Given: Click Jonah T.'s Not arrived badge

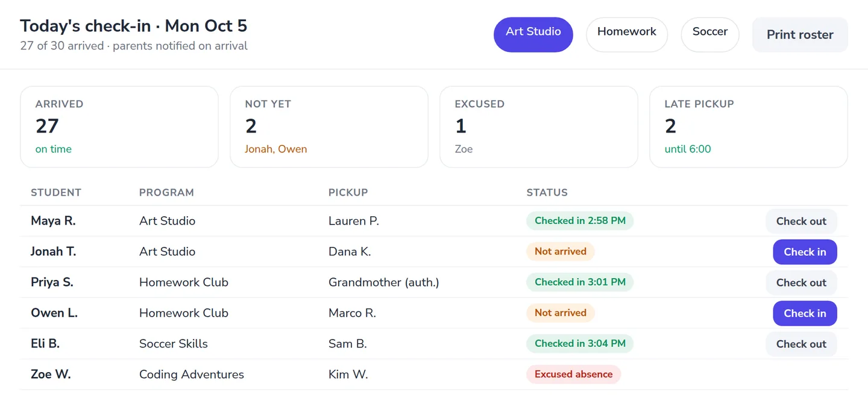Looking at the screenshot, I should [561, 251].
